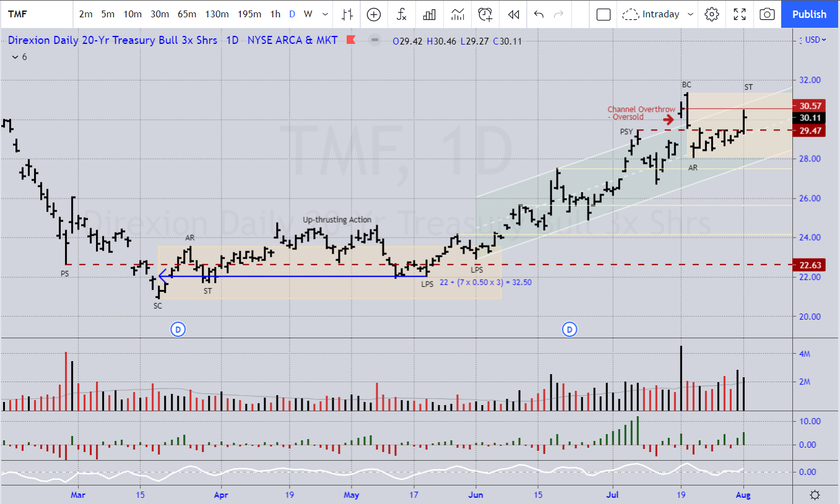Select the 1D label in the legend
The height and width of the screenshot is (504, 840).
coord(232,40)
